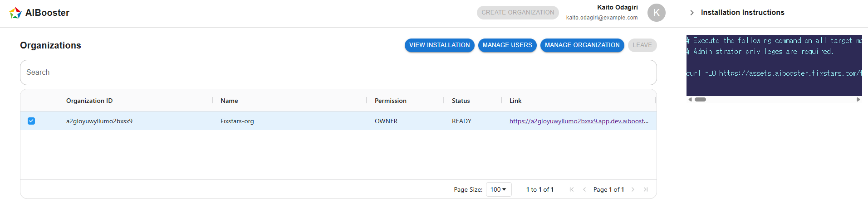
Task: Click the READY status cell
Action: [x=461, y=121]
